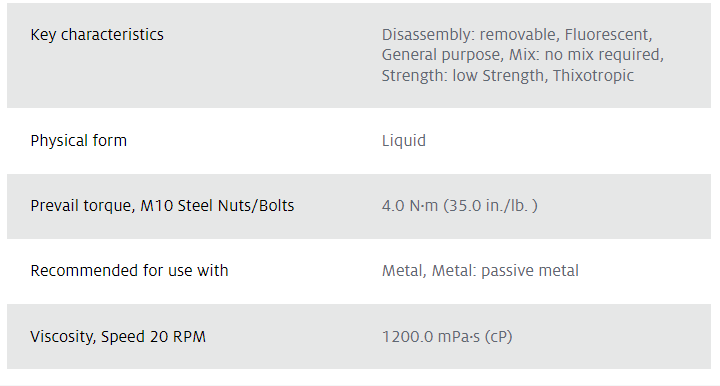Select Metal, Metal: passive metal value
Screen dimensions: 720x386
tap(480, 271)
